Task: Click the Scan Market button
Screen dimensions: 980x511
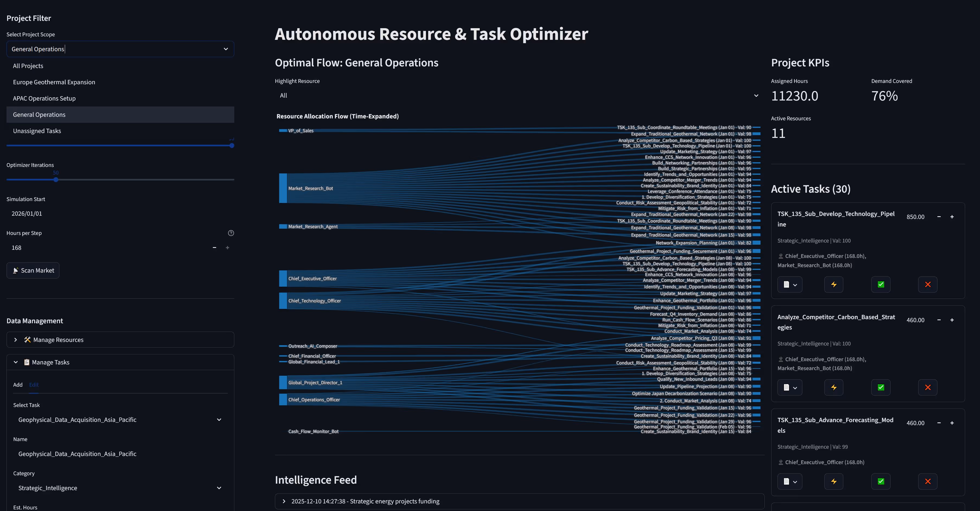Action: (x=33, y=270)
